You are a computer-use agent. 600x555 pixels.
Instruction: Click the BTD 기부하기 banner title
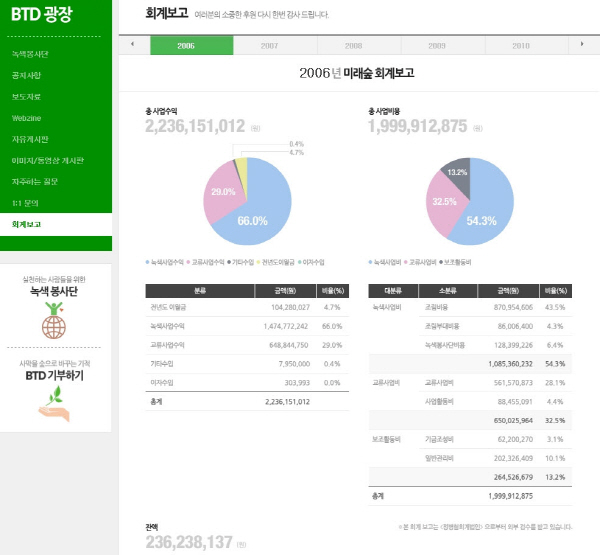(54, 375)
